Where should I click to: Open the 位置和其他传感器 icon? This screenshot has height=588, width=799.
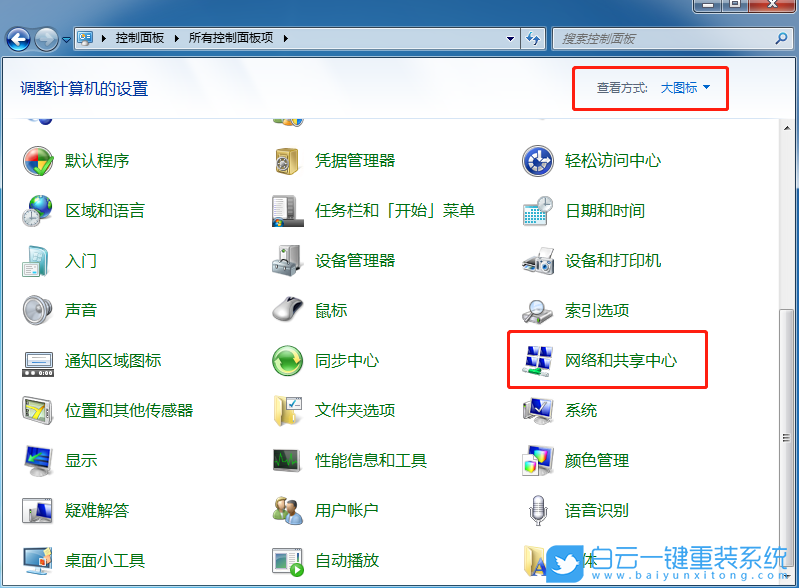click(x=38, y=411)
